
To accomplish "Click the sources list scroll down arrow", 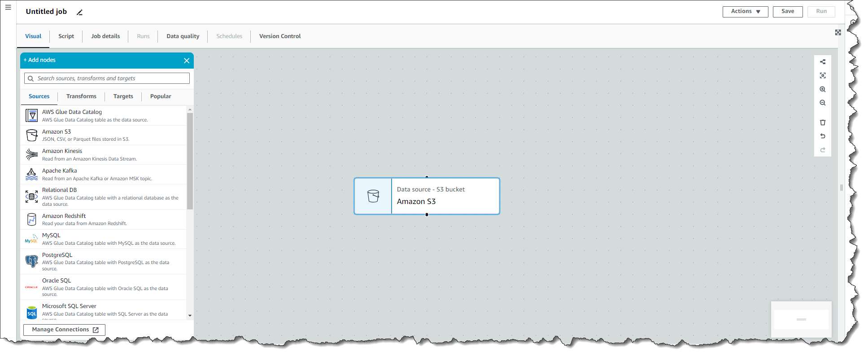I will 190,316.
